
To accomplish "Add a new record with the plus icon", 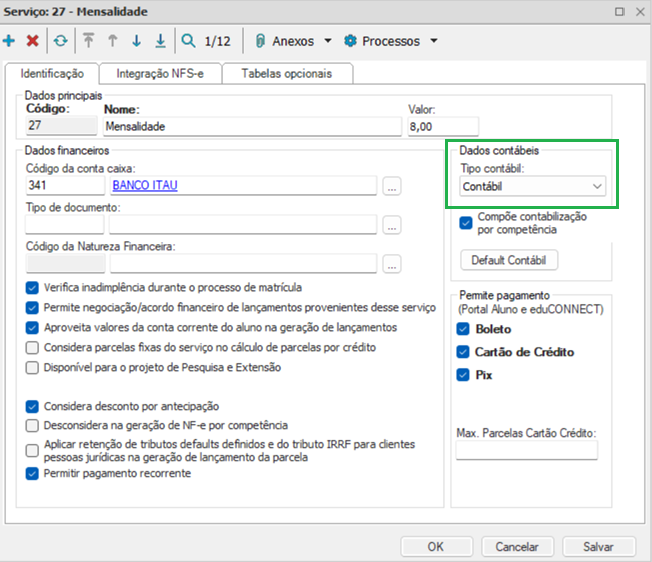I will click(9, 41).
